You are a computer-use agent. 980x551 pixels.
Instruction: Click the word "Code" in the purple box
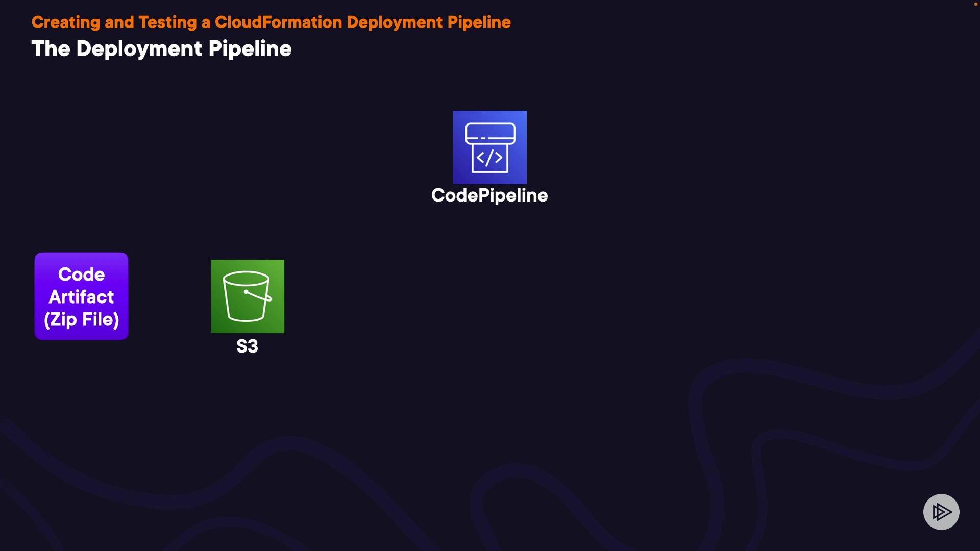click(x=81, y=274)
